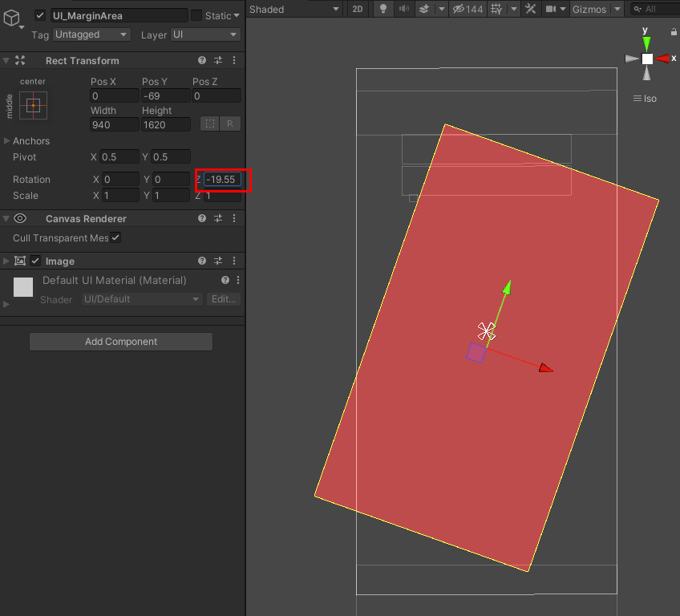The width and height of the screenshot is (680, 616).
Task: Open the anchor presets center/middle box
Action: tap(33, 105)
